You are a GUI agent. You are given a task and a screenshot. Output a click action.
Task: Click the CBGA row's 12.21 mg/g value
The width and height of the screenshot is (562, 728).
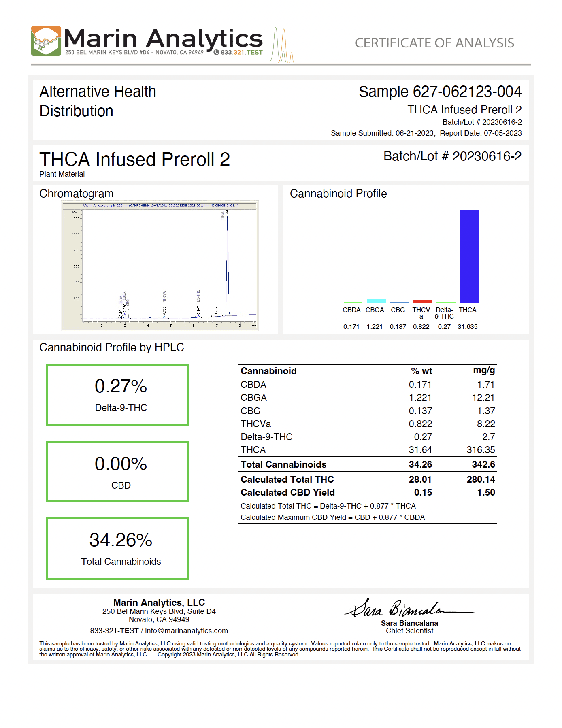click(x=483, y=398)
